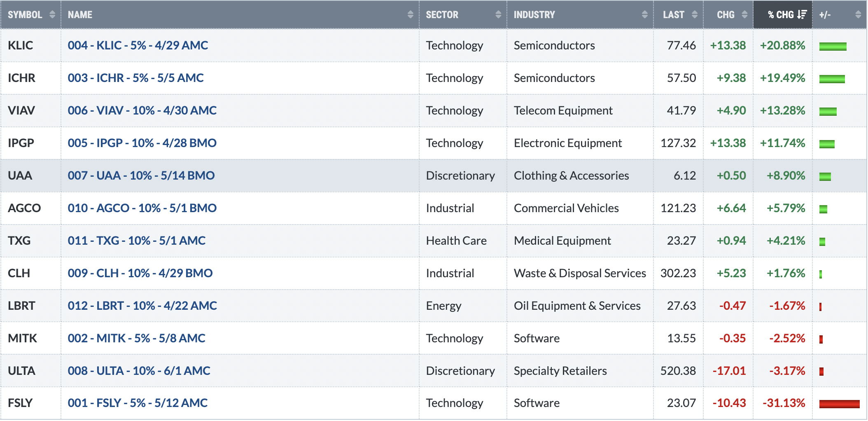868x421 pixels.
Task: Click the +/- column sort arrows icon
Action: [x=858, y=14]
